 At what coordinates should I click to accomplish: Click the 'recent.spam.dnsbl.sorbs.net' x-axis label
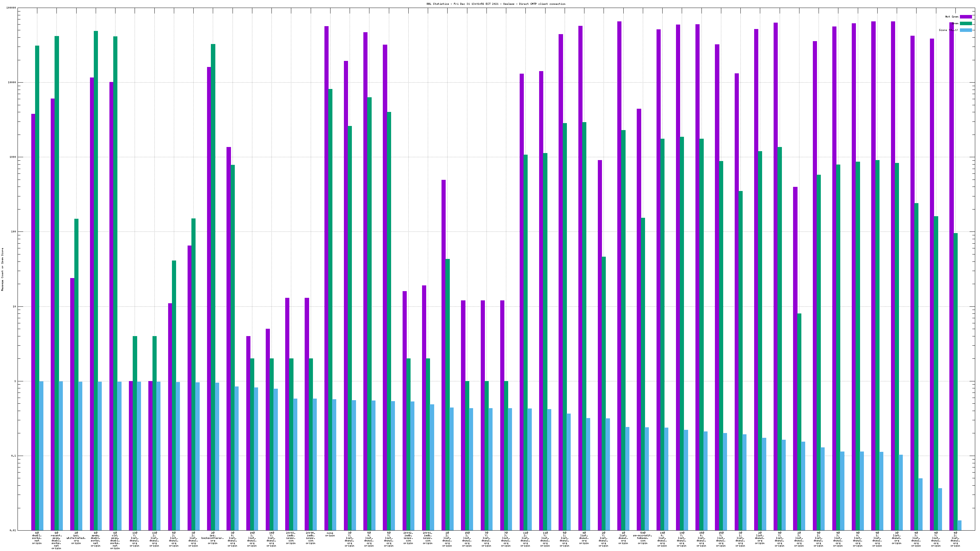[x=56, y=541]
